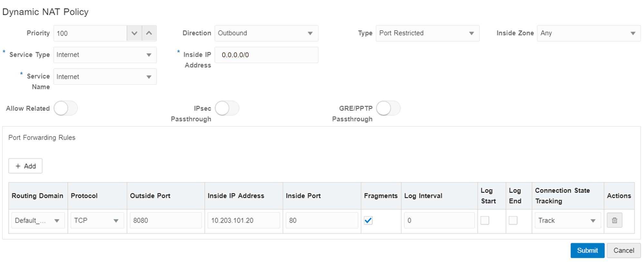
Task: Uncheck the Fragments checkbox
Action: [368, 221]
